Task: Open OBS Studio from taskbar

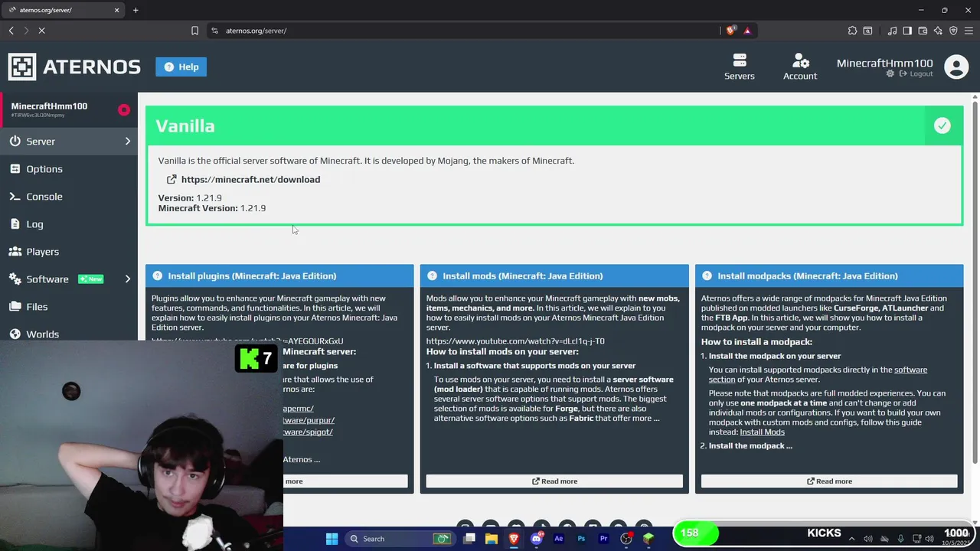Action: click(x=626, y=539)
